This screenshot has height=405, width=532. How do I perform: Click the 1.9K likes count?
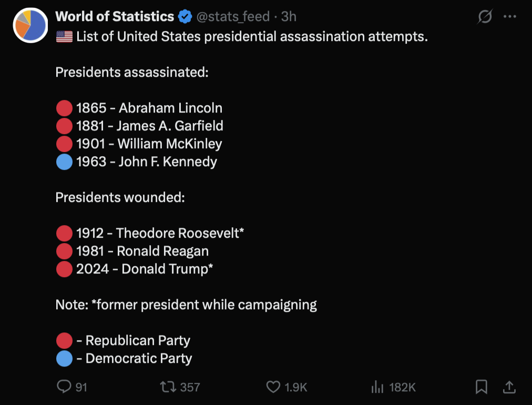[295, 388]
